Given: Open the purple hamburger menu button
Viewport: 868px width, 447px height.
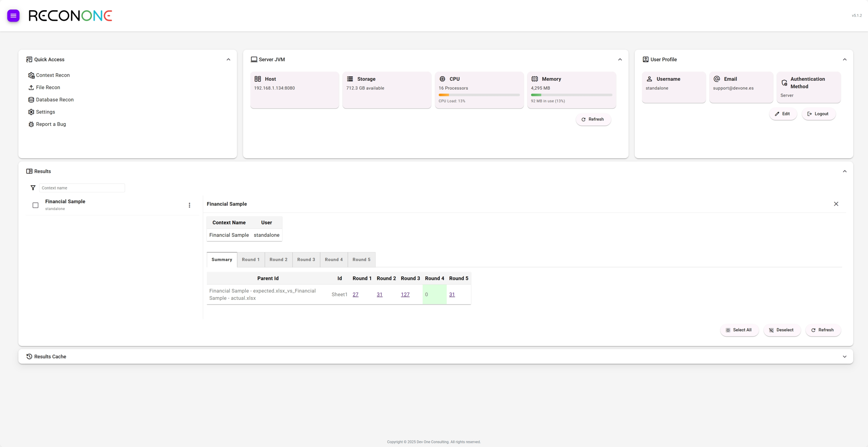Looking at the screenshot, I should point(13,16).
